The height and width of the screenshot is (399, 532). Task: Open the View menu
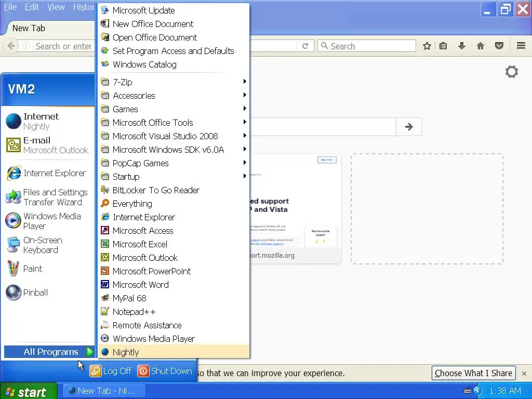[x=56, y=7]
